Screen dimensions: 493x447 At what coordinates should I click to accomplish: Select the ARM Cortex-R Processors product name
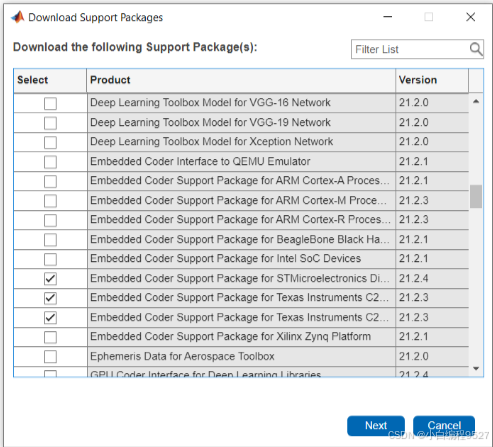tap(240, 220)
